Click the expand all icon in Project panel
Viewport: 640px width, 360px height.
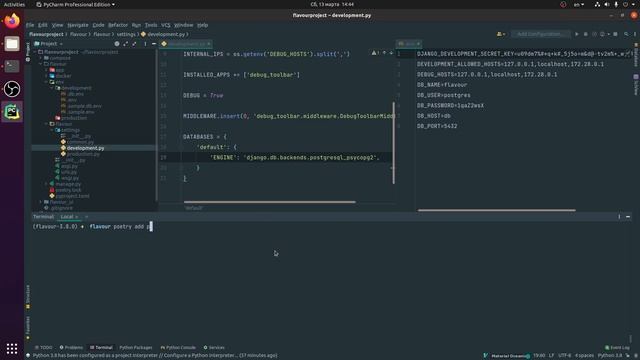tap(126, 44)
